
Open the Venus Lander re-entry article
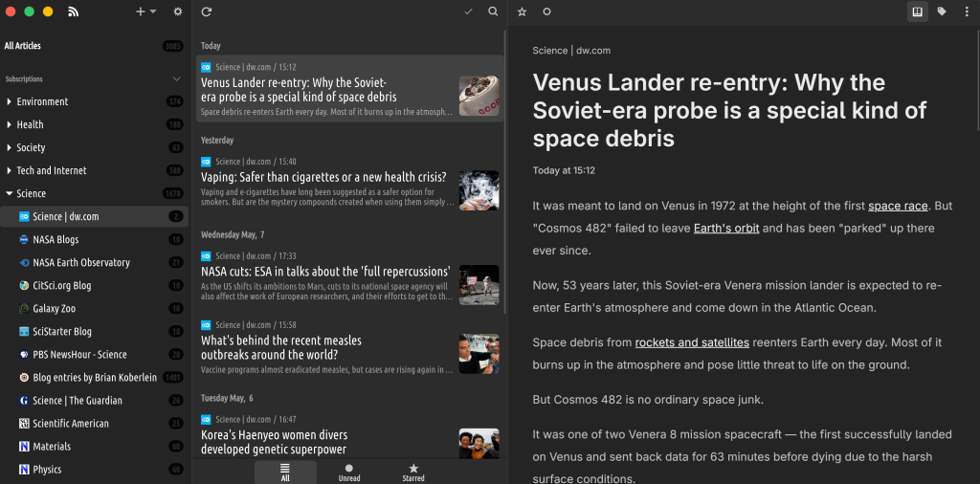point(350,89)
